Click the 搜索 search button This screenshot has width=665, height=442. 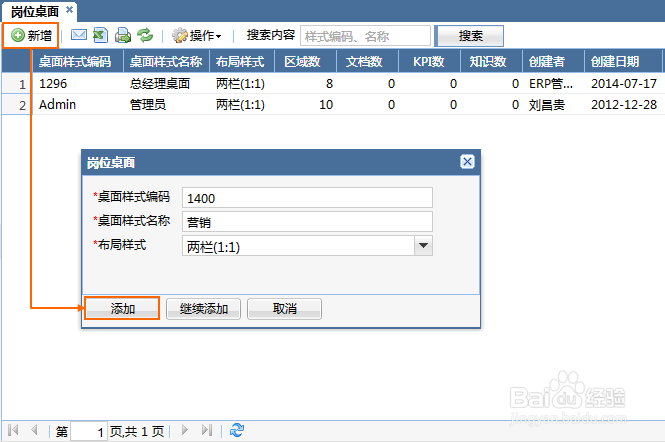pos(470,36)
